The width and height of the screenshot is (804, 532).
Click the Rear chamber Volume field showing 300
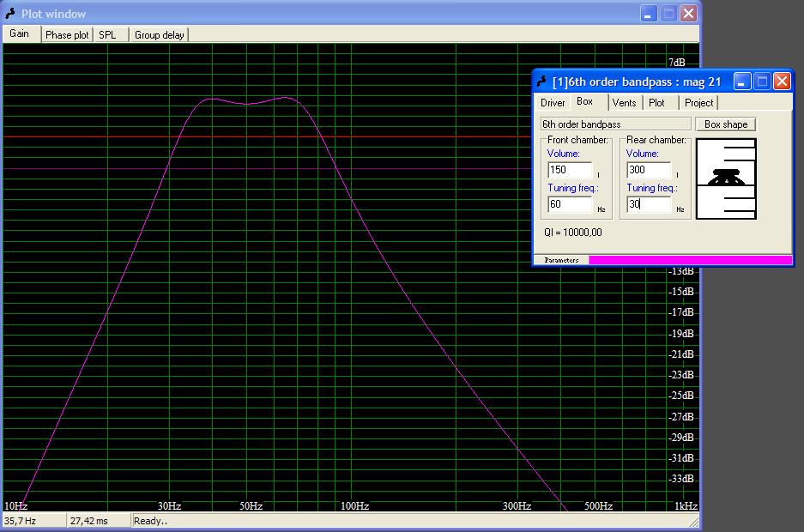tap(649, 170)
